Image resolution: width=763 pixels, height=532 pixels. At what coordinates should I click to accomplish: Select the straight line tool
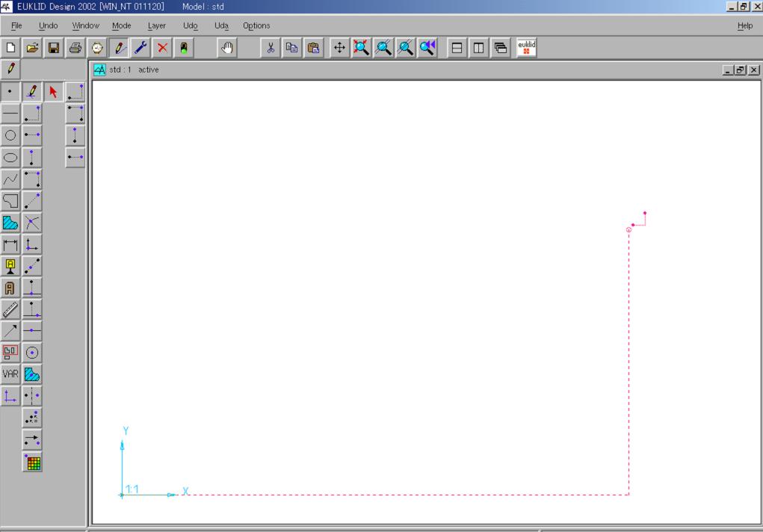(10, 114)
